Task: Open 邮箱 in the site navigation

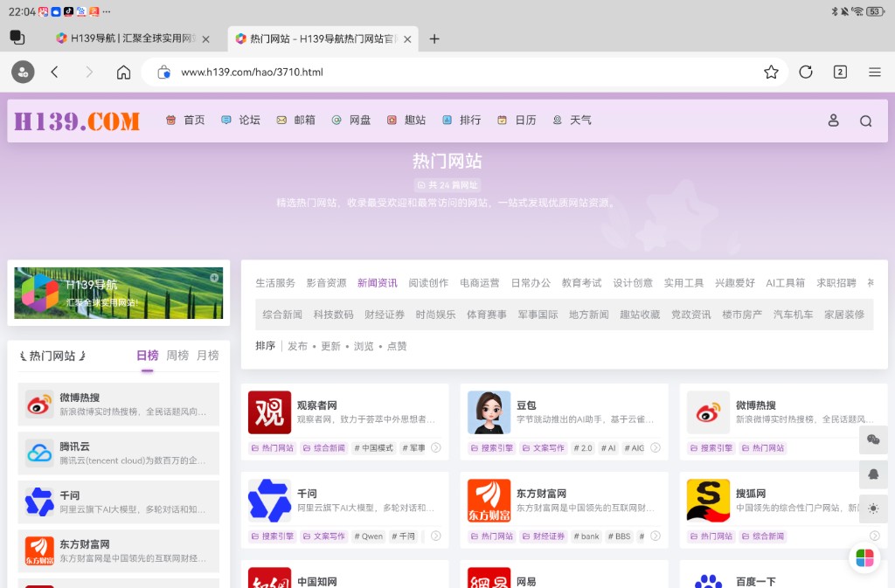Action: point(295,121)
